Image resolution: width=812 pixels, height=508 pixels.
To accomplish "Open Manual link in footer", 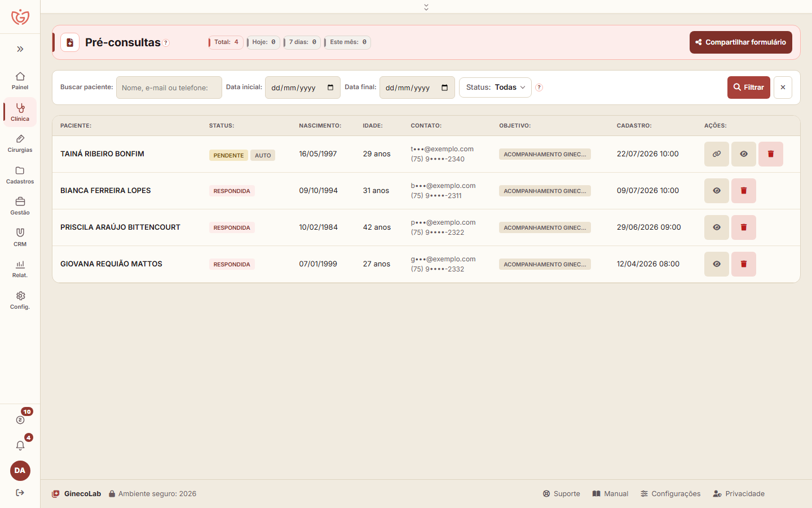I will (x=610, y=494).
